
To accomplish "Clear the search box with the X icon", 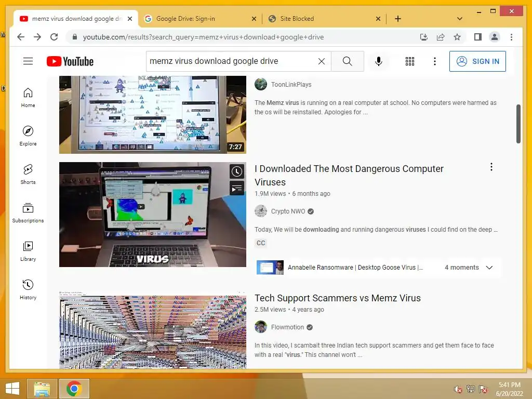I will (x=321, y=61).
